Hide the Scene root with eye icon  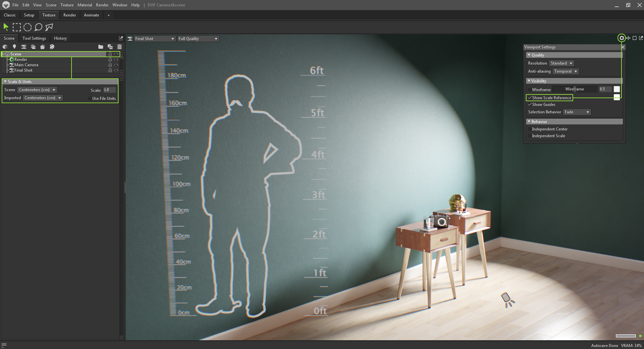(116, 54)
